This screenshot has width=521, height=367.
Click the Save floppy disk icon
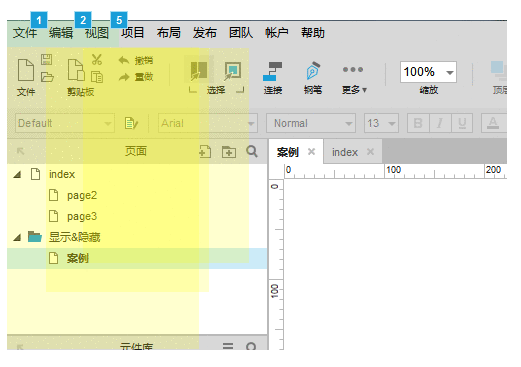(x=47, y=60)
